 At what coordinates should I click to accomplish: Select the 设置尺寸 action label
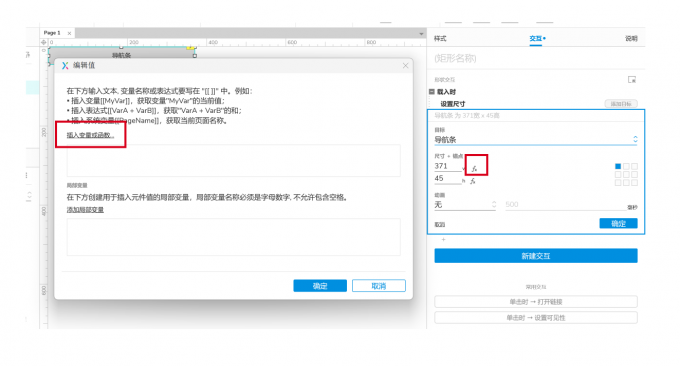pos(453,104)
